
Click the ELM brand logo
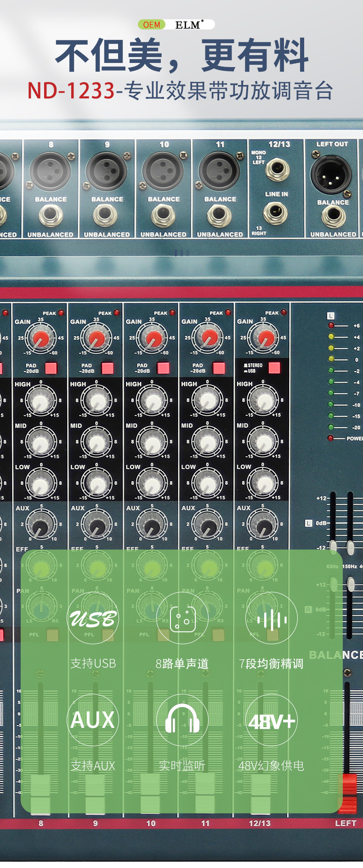[x=190, y=24]
